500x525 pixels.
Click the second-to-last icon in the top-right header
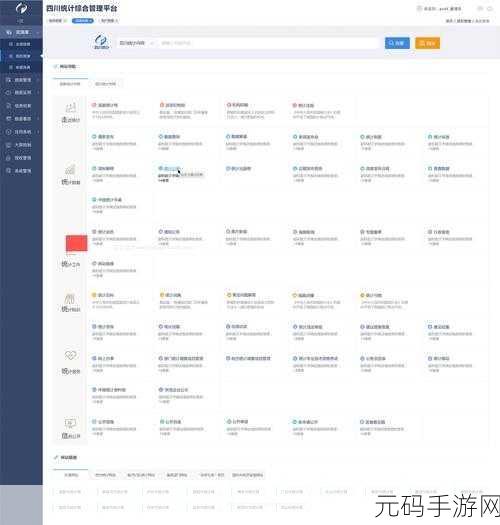coord(480,9)
